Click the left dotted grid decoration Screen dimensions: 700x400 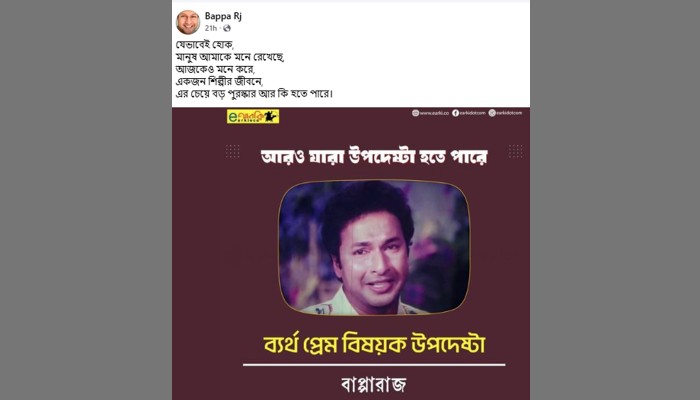tap(232, 151)
